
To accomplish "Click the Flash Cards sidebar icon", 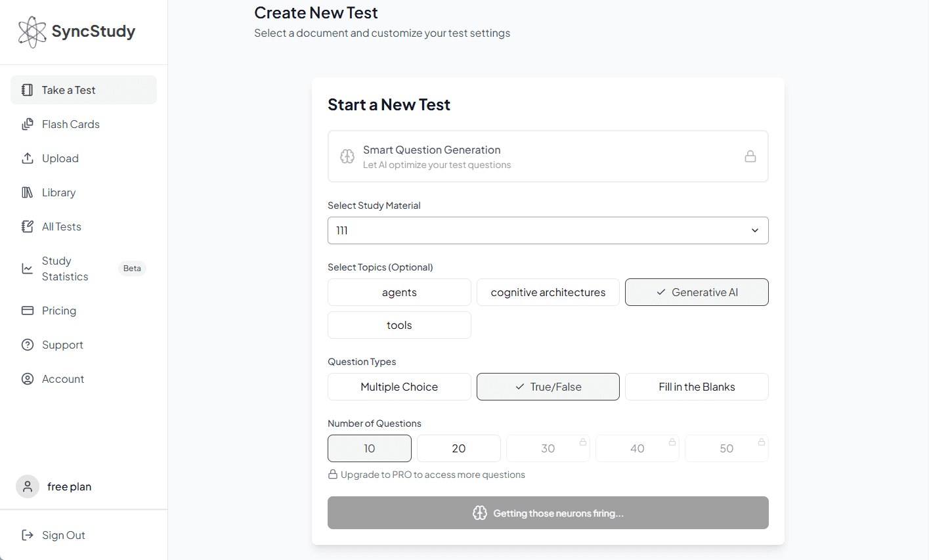I will coord(28,124).
